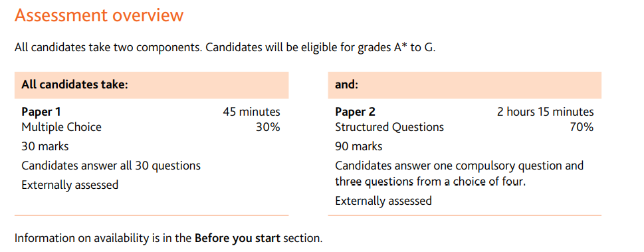The height and width of the screenshot is (252, 644).
Task: Select the '2 hours 15 minutes' duration
Action: pyautogui.click(x=545, y=112)
